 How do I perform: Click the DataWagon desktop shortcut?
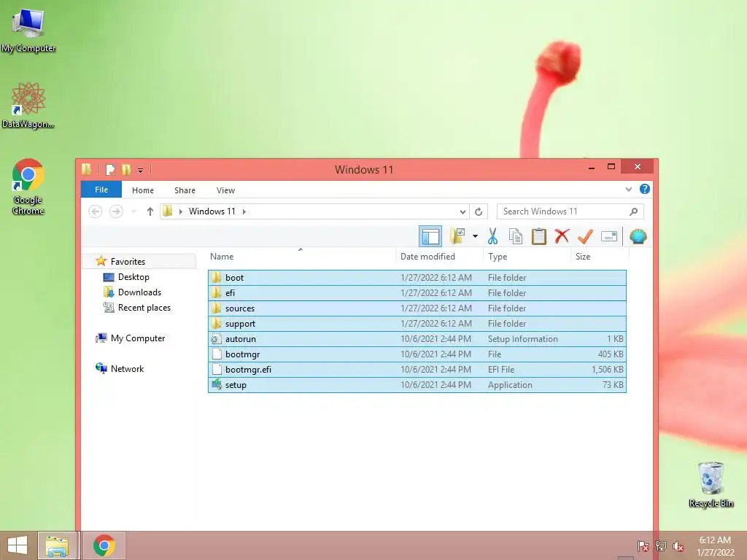[28, 105]
